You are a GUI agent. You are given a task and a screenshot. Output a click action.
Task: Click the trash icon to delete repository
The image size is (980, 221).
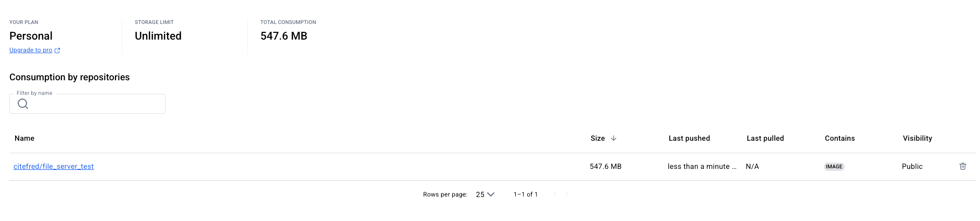(x=962, y=166)
